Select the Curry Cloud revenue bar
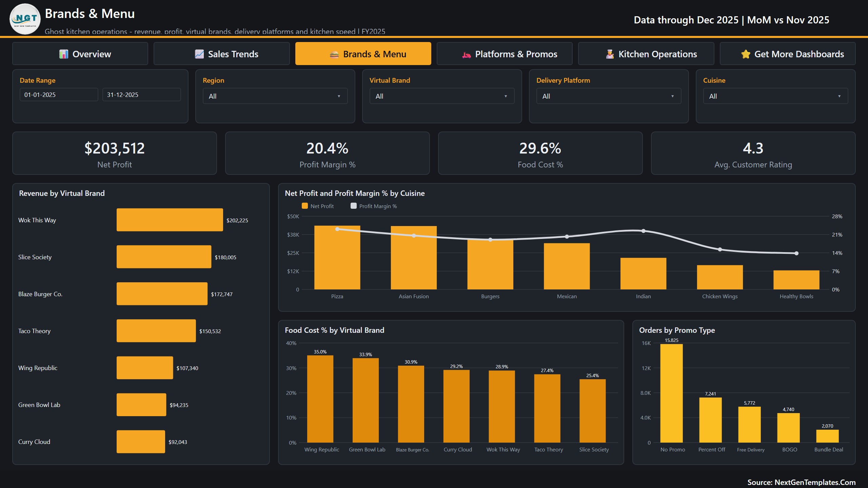This screenshot has height=488, width=868. (x=141, y=442)
